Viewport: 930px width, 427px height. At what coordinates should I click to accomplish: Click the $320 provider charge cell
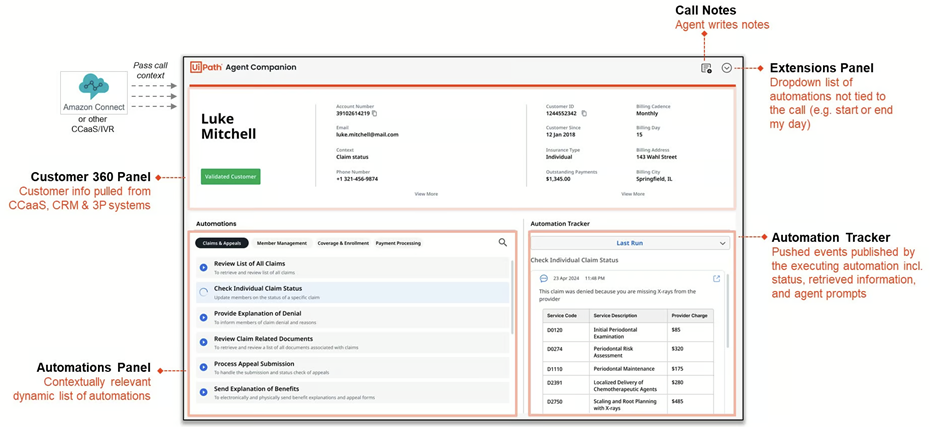click(x=689, y=351)
